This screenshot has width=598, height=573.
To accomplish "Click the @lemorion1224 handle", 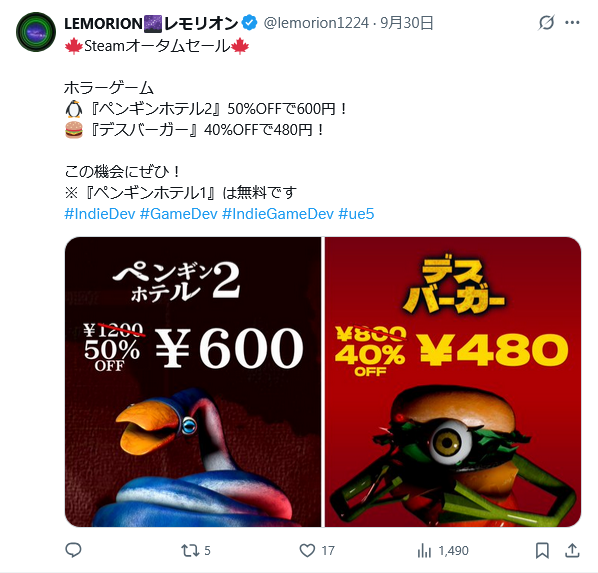I will 316,23.
